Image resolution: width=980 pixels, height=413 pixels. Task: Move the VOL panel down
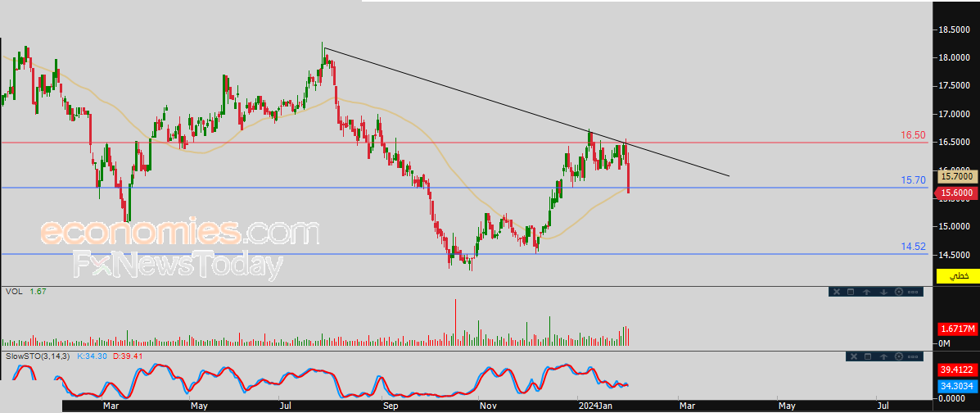coord(883,292)
